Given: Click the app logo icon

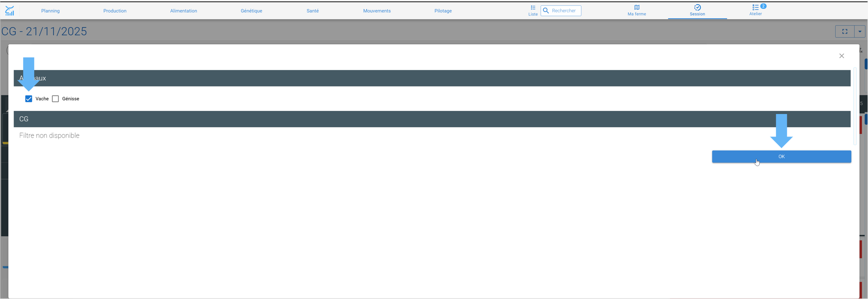Looking at the screenshot, I should point(10,10).
